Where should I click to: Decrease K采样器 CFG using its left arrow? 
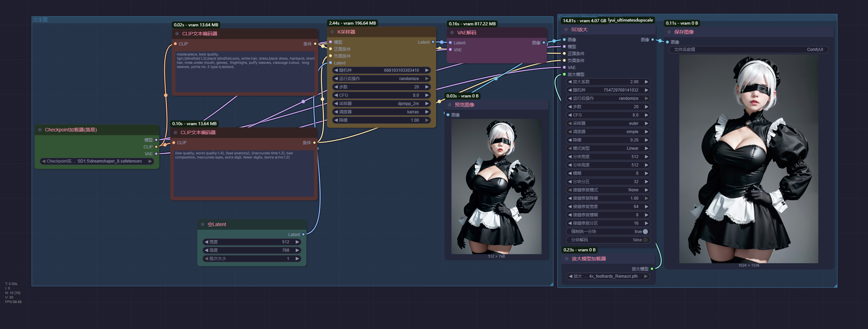336,95
